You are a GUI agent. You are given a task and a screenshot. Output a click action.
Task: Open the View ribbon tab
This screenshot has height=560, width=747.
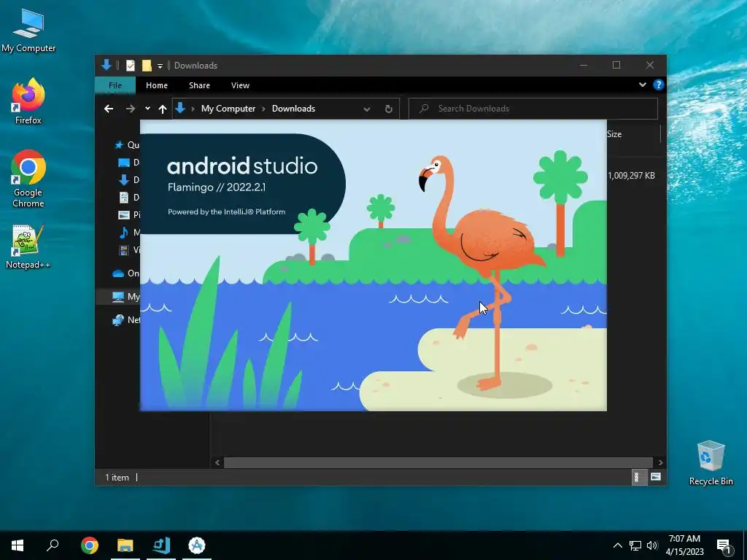240,85
